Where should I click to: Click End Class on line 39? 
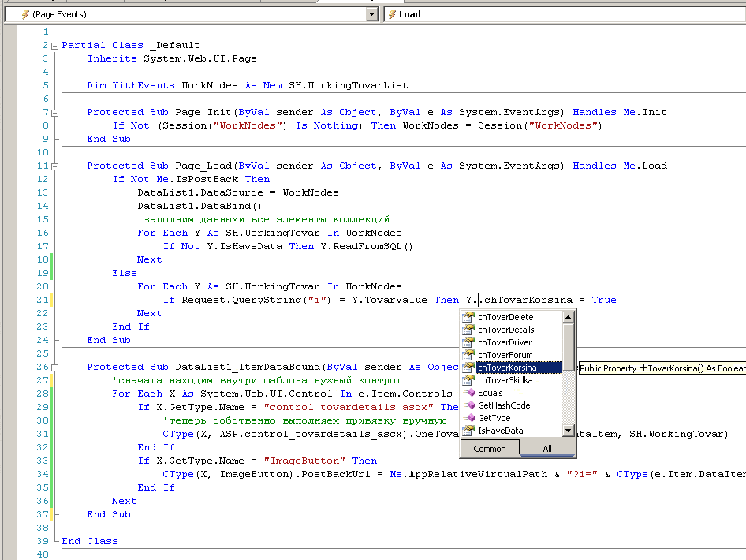click(90, 541)
